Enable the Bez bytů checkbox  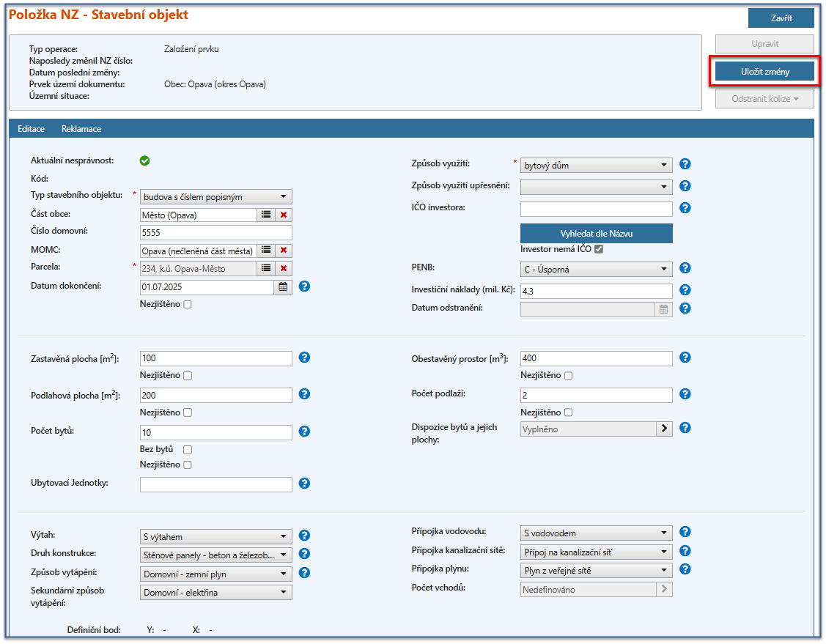(188, 449)
